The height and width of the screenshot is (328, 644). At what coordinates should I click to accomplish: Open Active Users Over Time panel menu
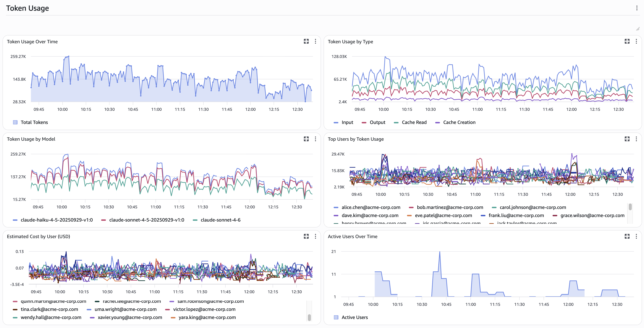pyautogui.click(x=636, y=236)
